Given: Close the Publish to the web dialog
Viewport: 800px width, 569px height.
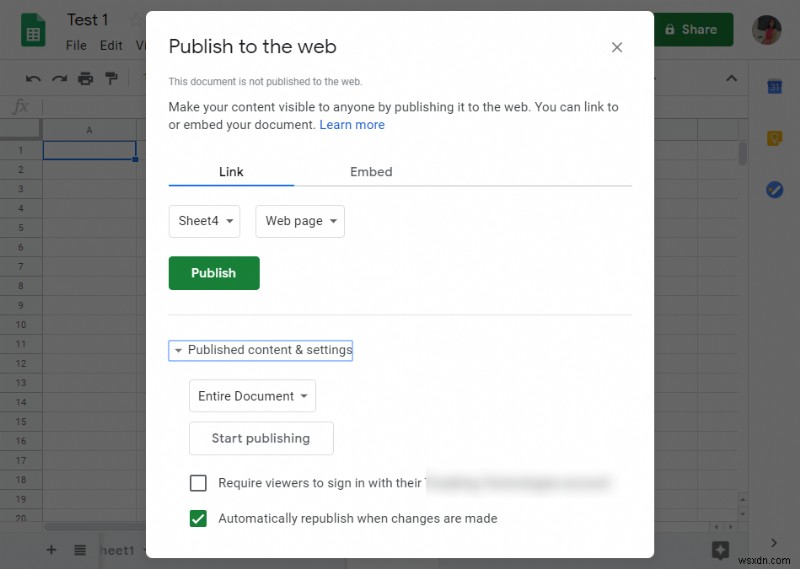Looking at the screenshot, I should 617,47.
